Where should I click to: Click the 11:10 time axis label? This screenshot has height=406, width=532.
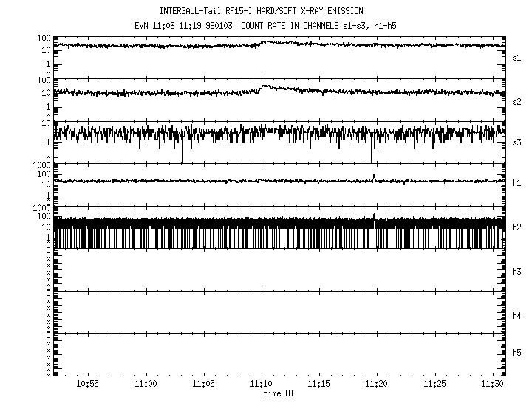pos(261,385)
